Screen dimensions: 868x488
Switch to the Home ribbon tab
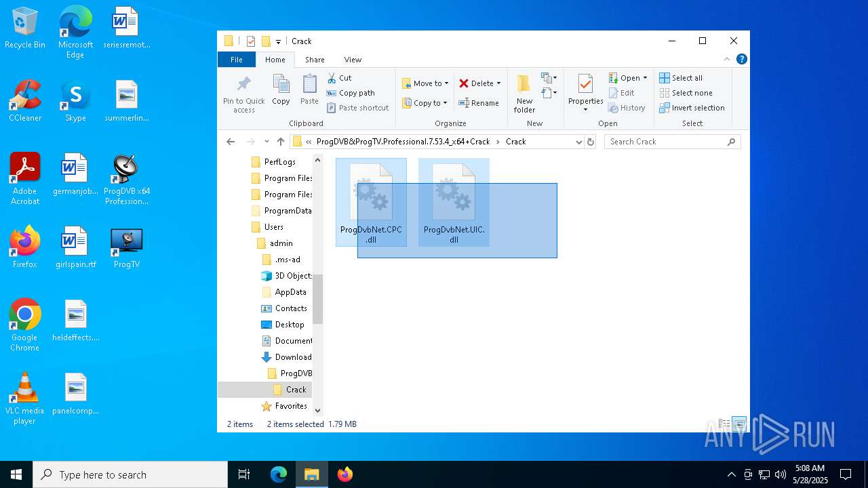click(275, 60)
